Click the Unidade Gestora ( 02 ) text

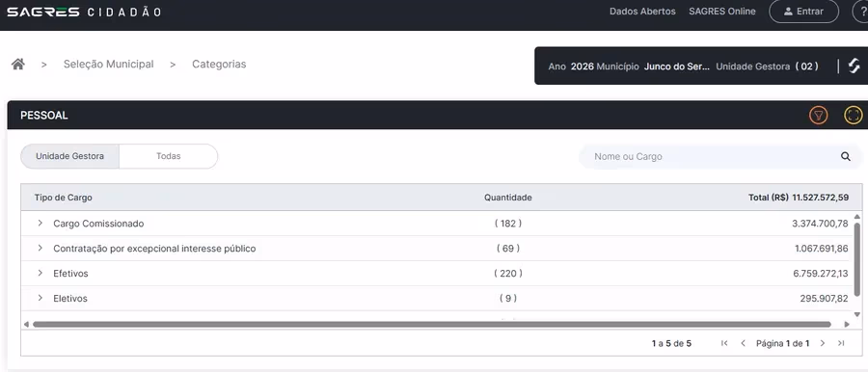[x=768, y=66]
